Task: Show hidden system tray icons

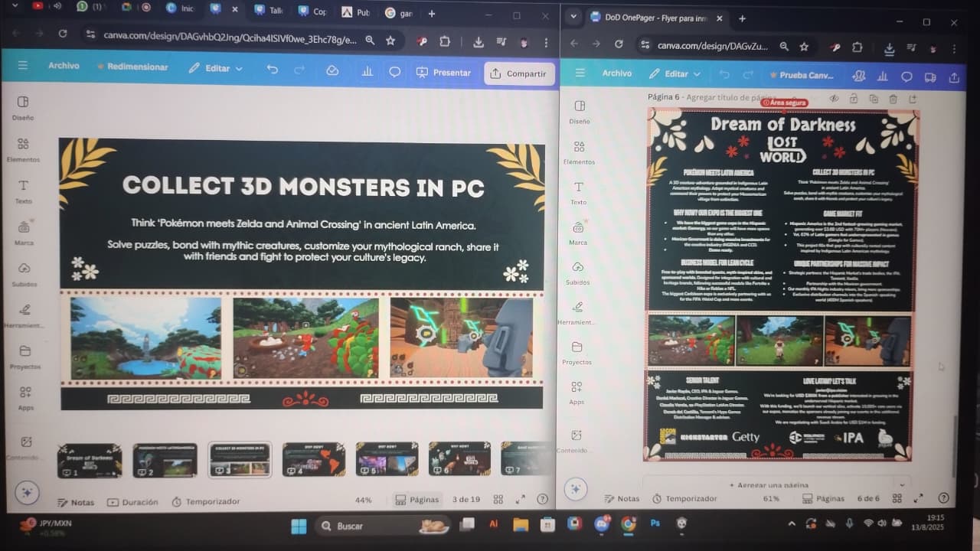Action: click(x=792, y=523)
